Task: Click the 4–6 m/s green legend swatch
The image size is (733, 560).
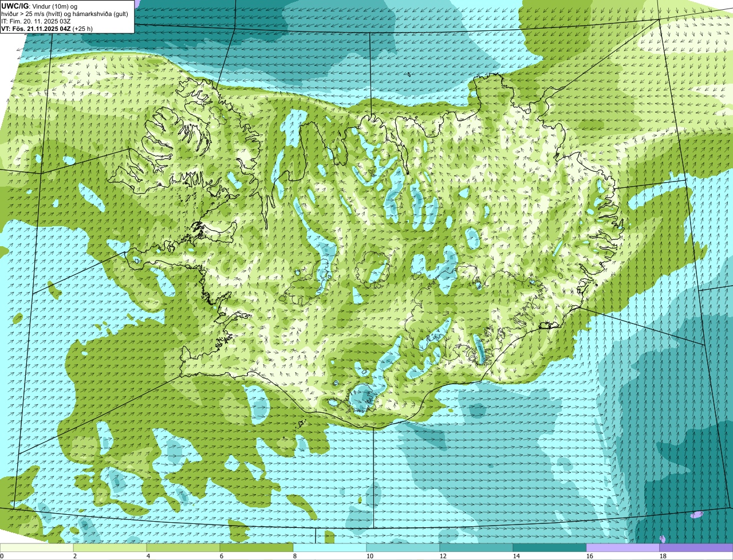Action: click(x=183, y=548)
